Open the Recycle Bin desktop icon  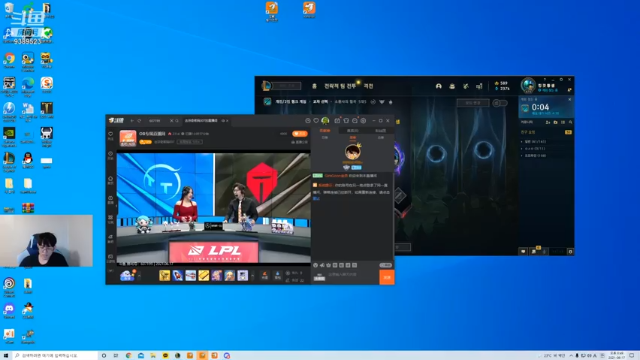[9, 9]
